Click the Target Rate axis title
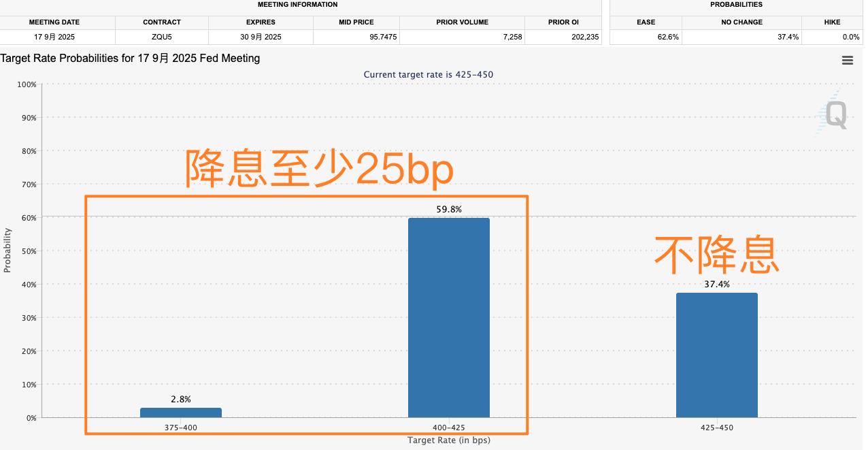The image size is (868, 450). coord(448,440)
